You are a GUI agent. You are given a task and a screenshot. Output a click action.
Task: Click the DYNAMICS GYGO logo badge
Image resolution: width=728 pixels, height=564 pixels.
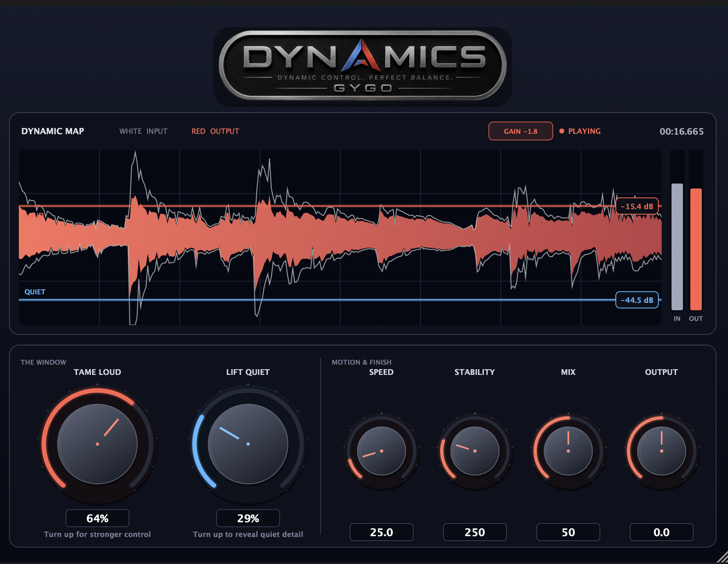(363, 66)
